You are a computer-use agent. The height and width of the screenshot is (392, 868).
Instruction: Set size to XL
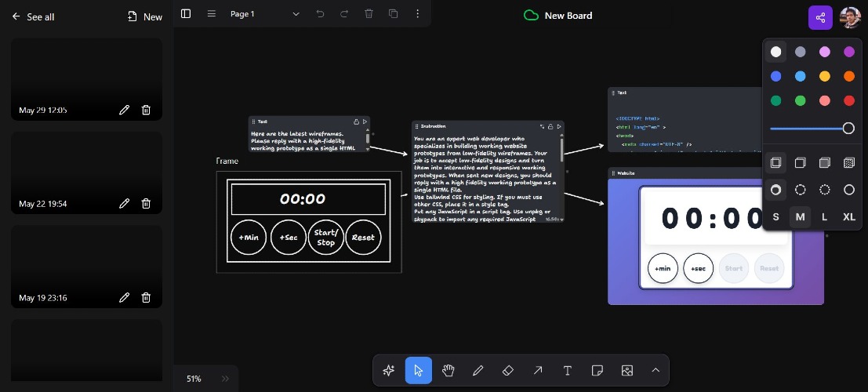[x=848, y=217]
